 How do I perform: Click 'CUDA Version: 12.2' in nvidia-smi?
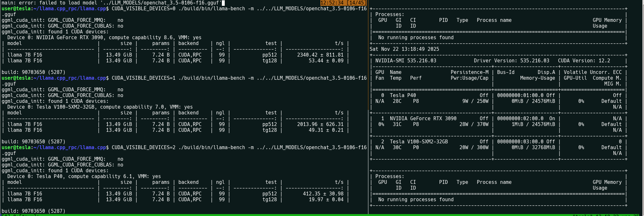point(584,61)
